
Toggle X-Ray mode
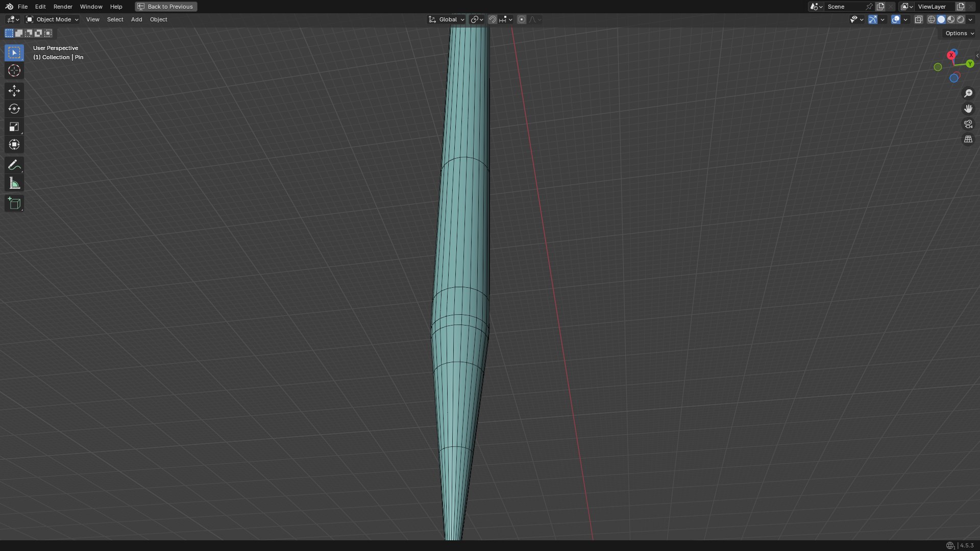pos(918,19)
